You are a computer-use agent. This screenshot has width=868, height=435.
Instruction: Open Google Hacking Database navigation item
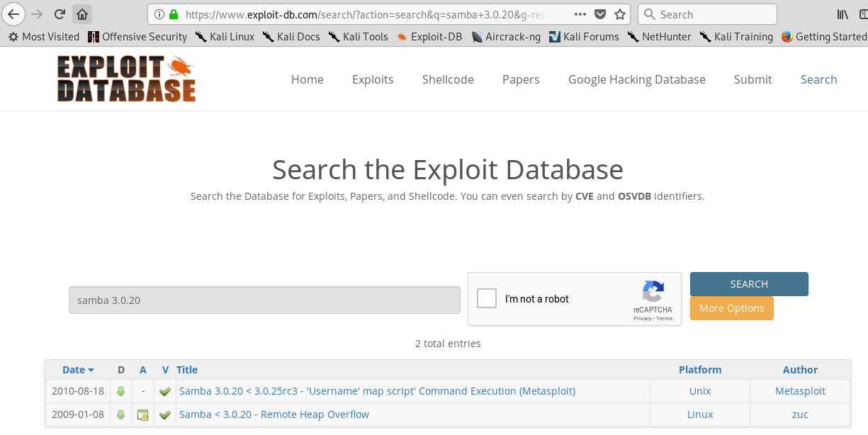click(x=637, y=79)
